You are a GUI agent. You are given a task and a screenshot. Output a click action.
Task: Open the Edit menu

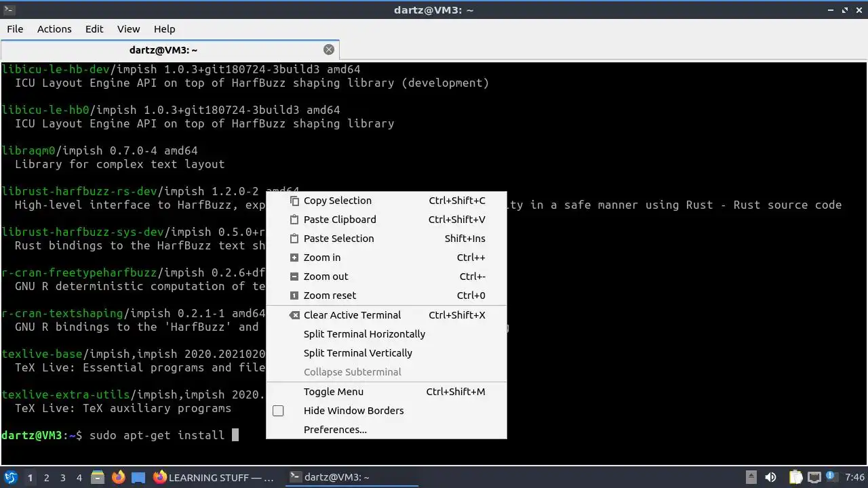click(94, 29)
